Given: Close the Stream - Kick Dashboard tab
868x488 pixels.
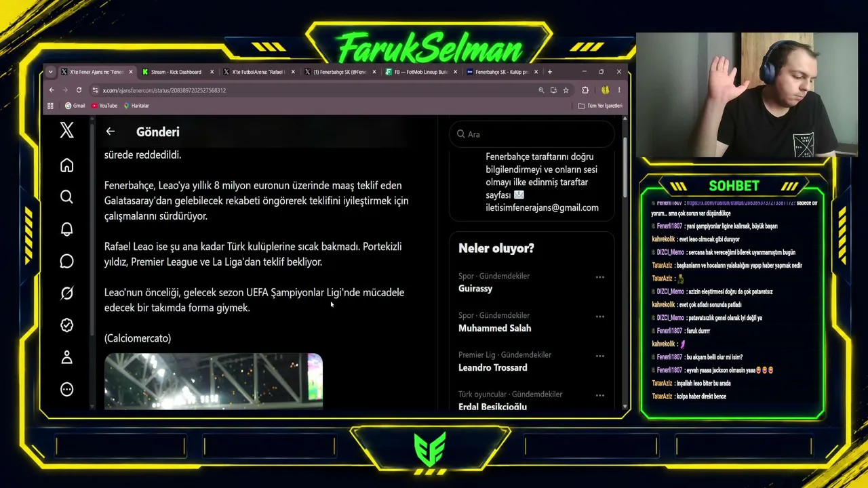Looking at the screenshot, I should point(212,72).
